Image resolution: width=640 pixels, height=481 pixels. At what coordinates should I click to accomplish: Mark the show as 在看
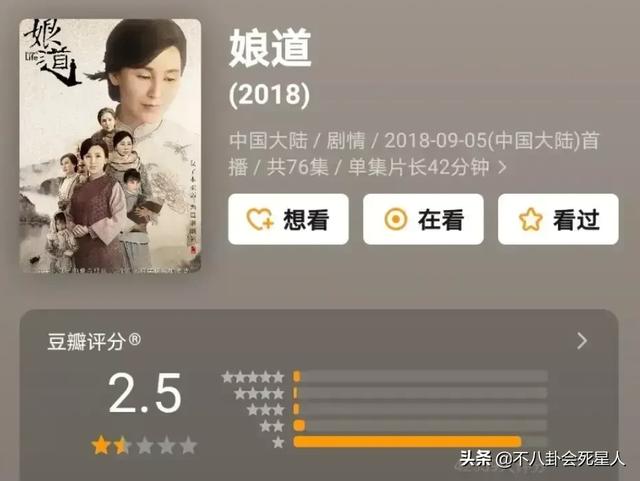tap(423, 219)
